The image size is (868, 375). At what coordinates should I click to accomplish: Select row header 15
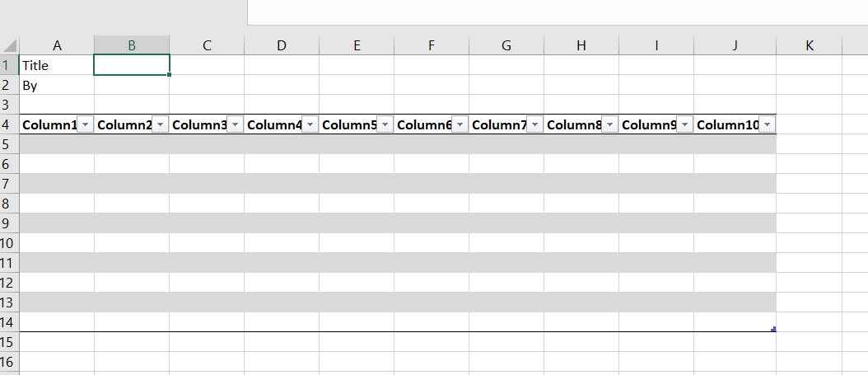[x=9, y=341]
